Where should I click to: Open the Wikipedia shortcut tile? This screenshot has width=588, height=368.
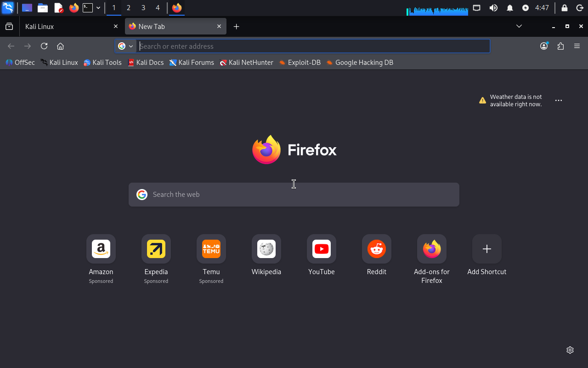(266, 249)
